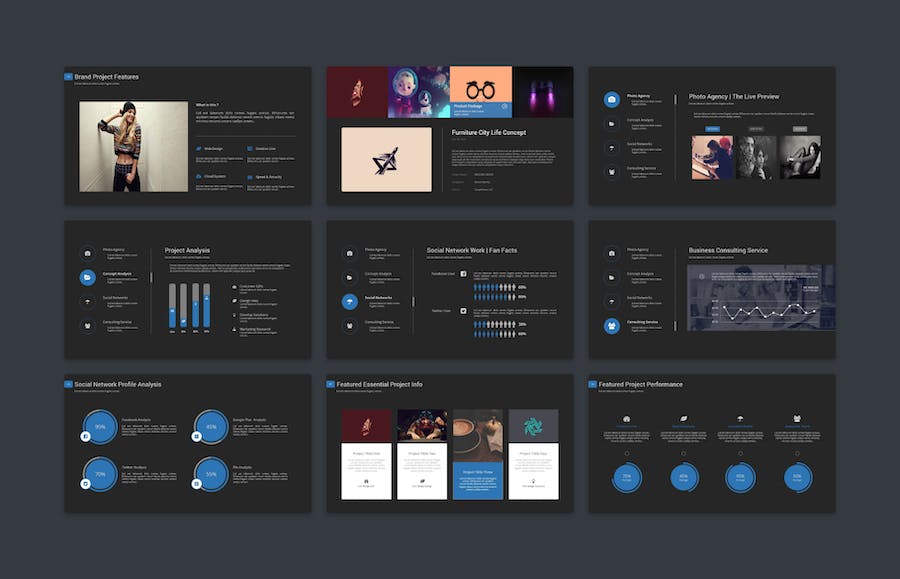The height and width of the screenshot is (579, 900).
Task: Click the CloudSystem icon in Brand Project Features
Action: pos(199,176)
